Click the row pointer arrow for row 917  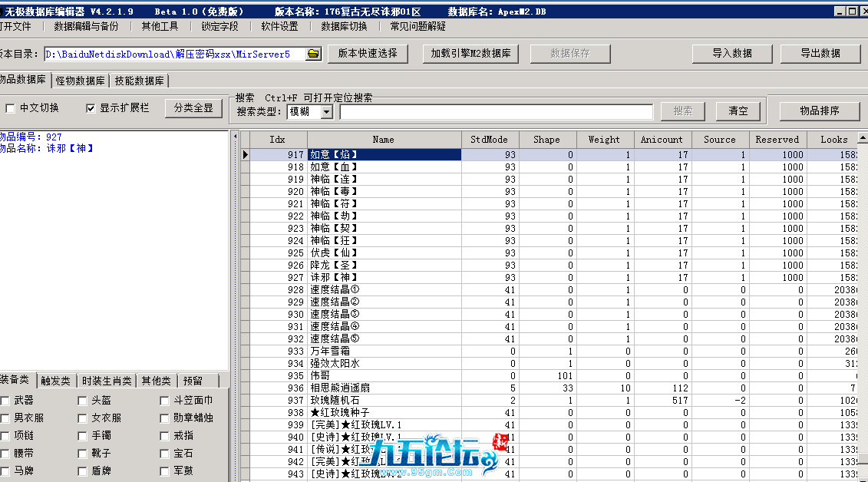coord(246,155)
